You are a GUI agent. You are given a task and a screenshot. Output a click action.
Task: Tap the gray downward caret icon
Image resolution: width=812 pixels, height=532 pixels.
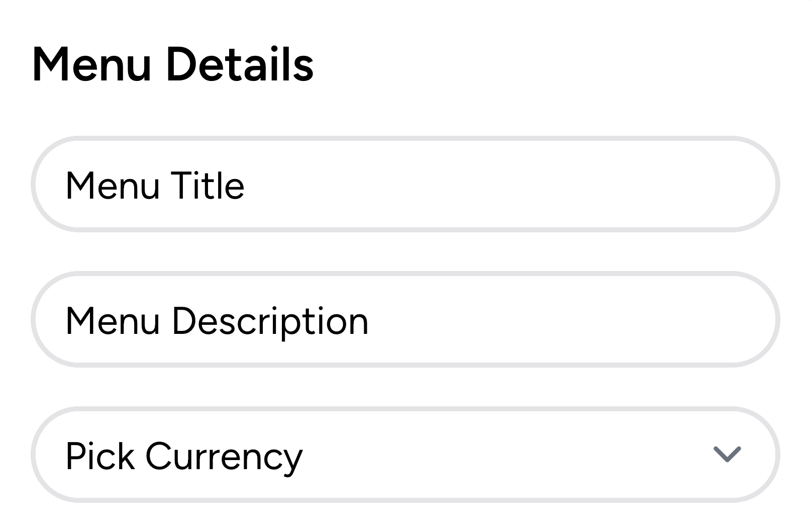727,454
